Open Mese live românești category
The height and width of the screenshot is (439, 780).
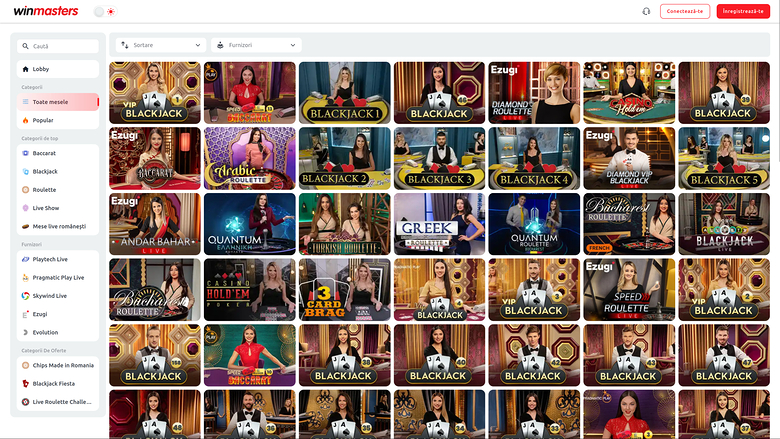click(58, 226)
